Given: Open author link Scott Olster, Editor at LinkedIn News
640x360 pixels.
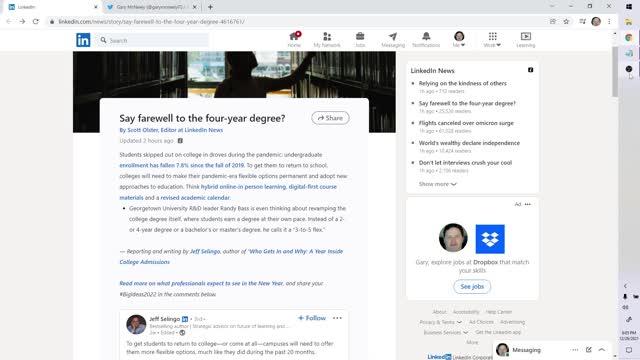Looking at the screenshot, I should pyautogui.click(x=171, y=130).
